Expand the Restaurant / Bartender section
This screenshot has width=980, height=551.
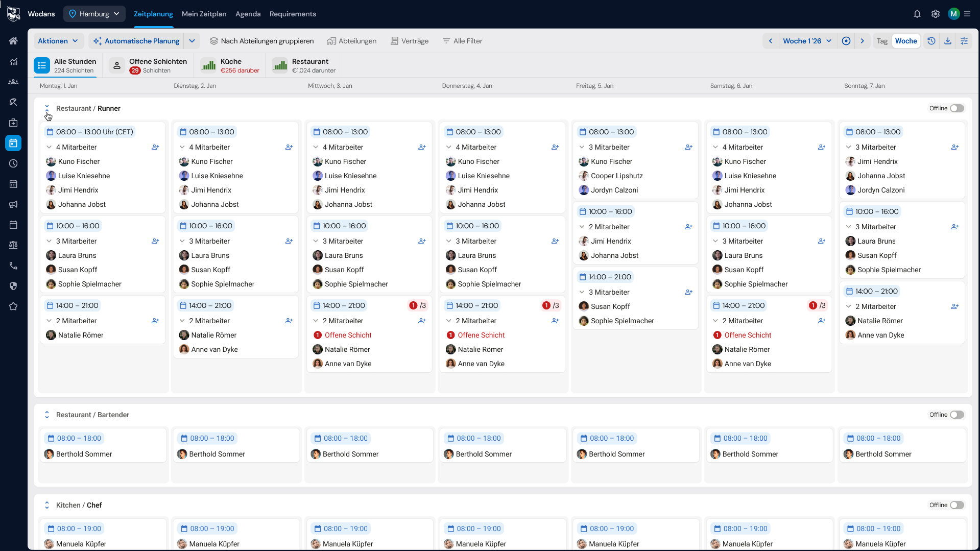(47, 415)
